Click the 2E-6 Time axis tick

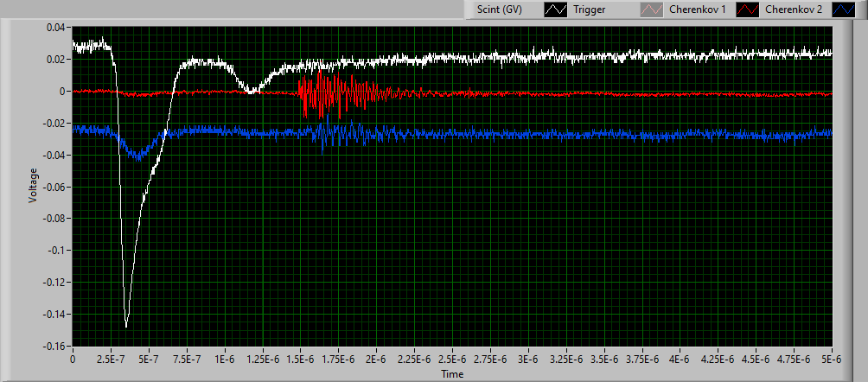(x=376, y=359)
